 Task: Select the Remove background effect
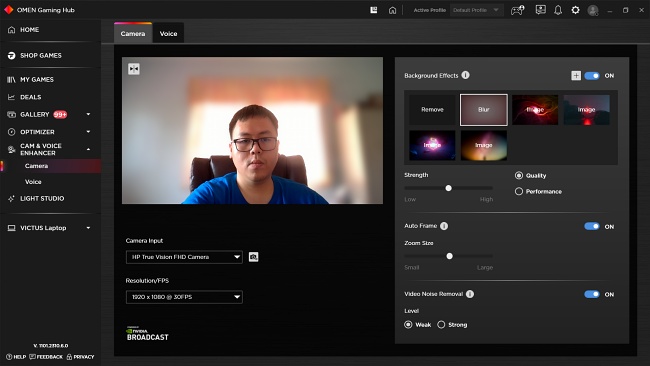coord(432,110)
